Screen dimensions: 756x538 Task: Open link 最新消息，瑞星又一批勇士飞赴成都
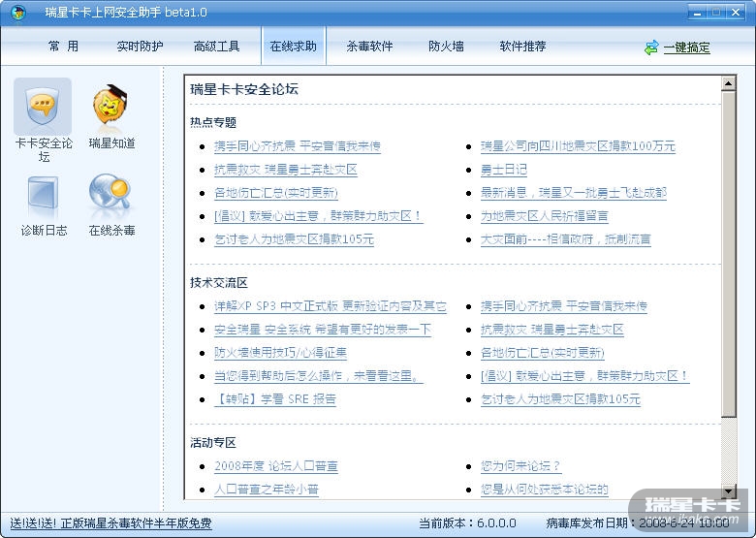coord(573,193)
